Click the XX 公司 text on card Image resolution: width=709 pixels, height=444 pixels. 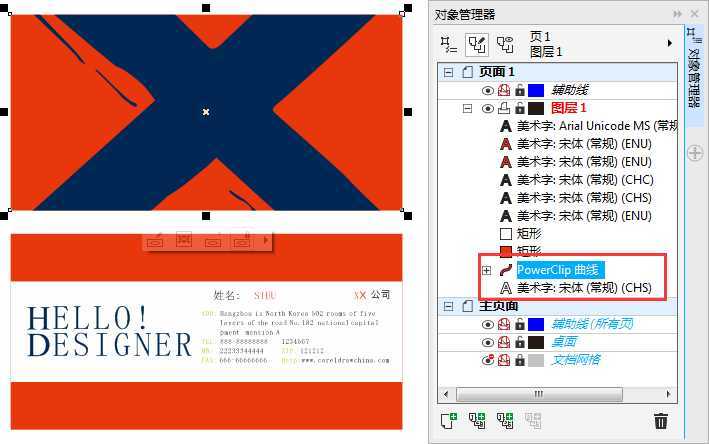[x=372, y=295]
